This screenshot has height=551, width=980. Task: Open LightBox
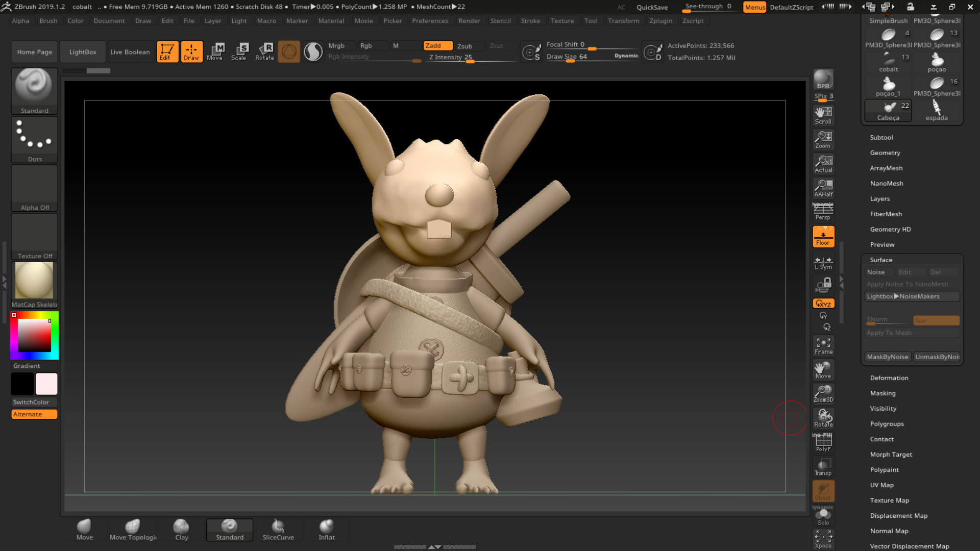[83, 52]
